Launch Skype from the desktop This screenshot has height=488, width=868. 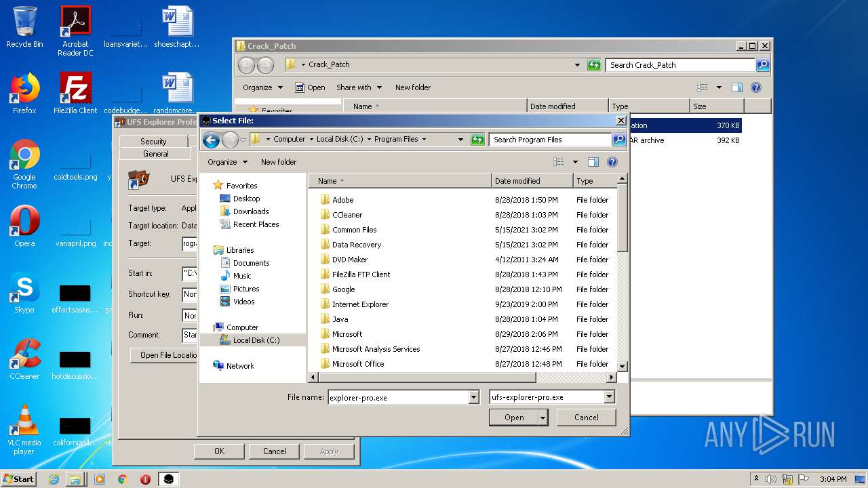point(24,293)
